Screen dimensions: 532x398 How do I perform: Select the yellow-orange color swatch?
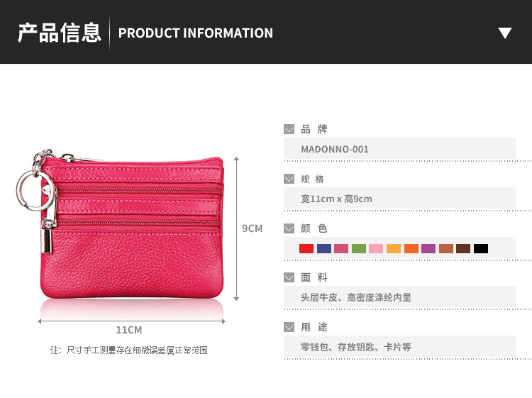[x=394, y=249]
